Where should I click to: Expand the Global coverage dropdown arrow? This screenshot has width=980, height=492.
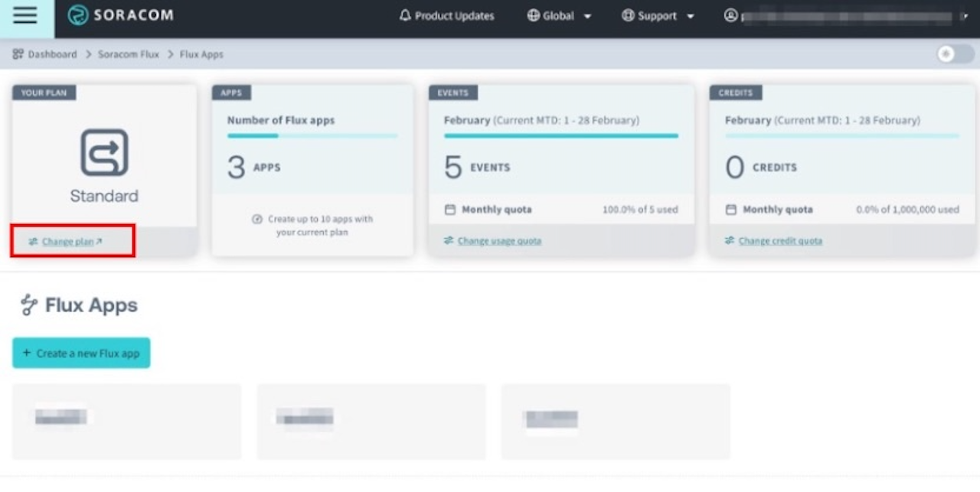(587, 16)
